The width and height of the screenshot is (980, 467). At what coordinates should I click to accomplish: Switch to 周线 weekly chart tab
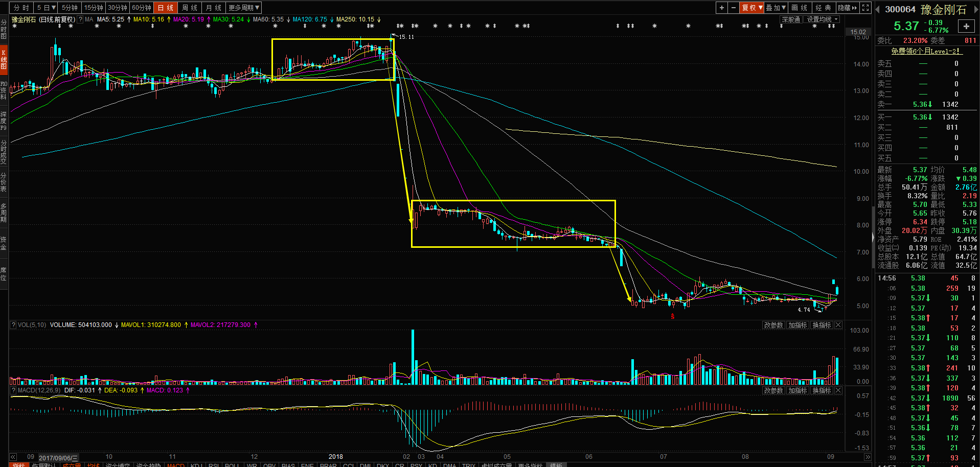tap(190, 8)
